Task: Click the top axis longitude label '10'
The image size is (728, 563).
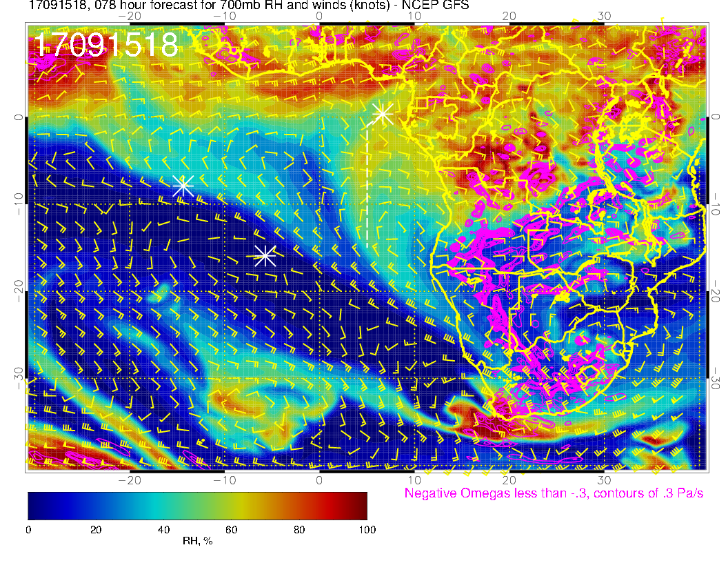Action: point(414,16)
